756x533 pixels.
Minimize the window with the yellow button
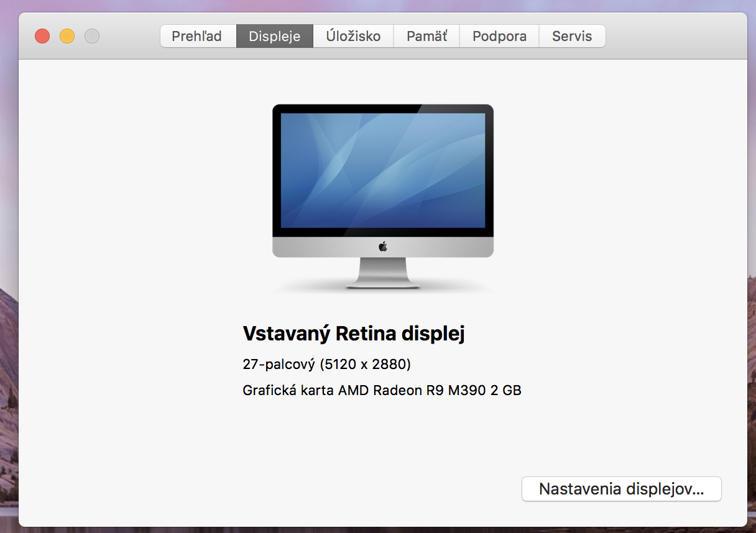pyautogui.click(x=67, y=36)
